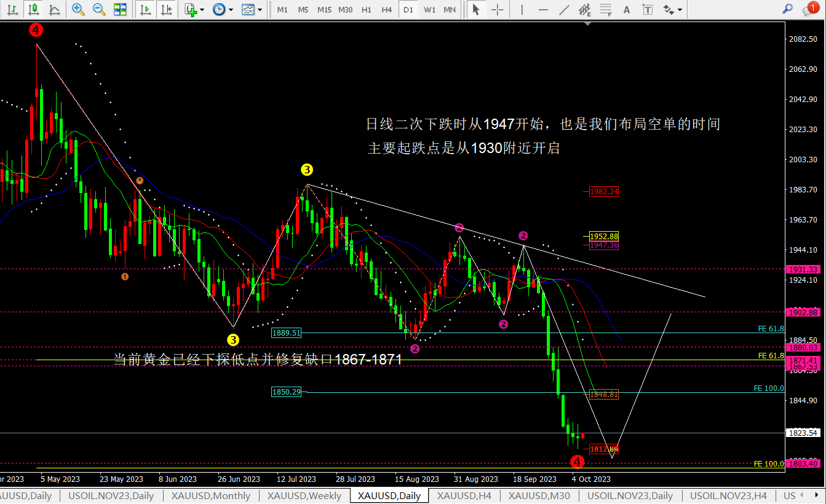Click the M5 timeframe button
This screenshot has height=504, width=826.
303,9
